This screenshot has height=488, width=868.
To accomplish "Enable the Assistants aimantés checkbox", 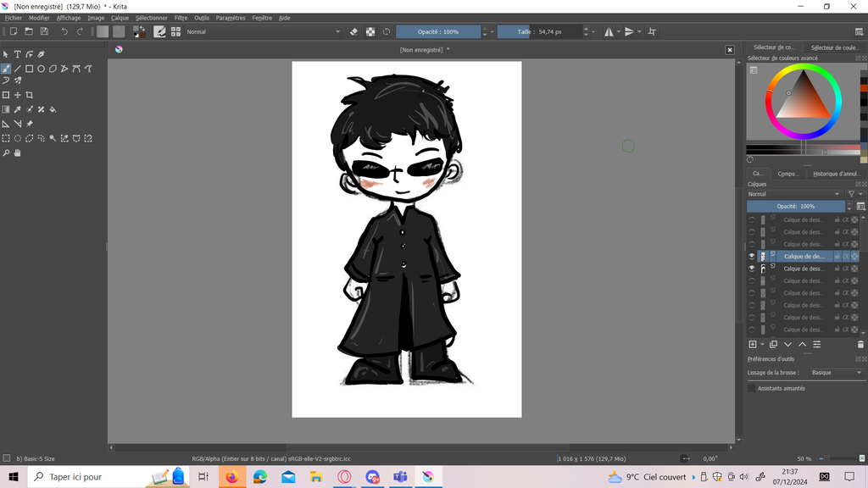I will [751, 388].
